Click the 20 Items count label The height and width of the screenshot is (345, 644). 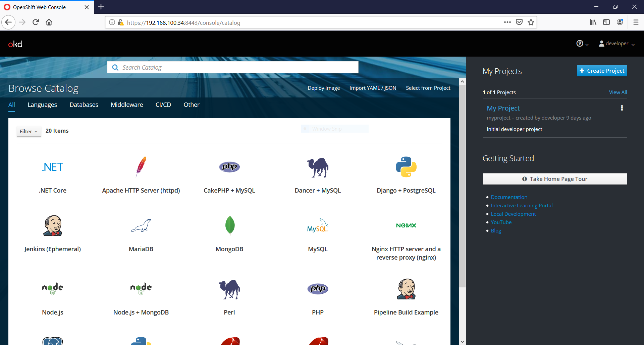(57, 131)
